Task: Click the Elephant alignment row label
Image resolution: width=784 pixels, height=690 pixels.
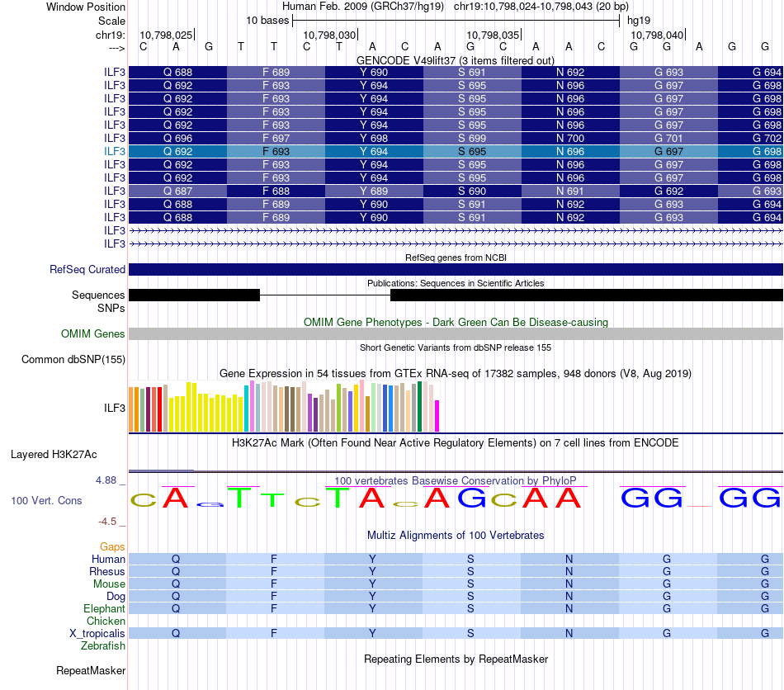Action: tap(105, 608)
